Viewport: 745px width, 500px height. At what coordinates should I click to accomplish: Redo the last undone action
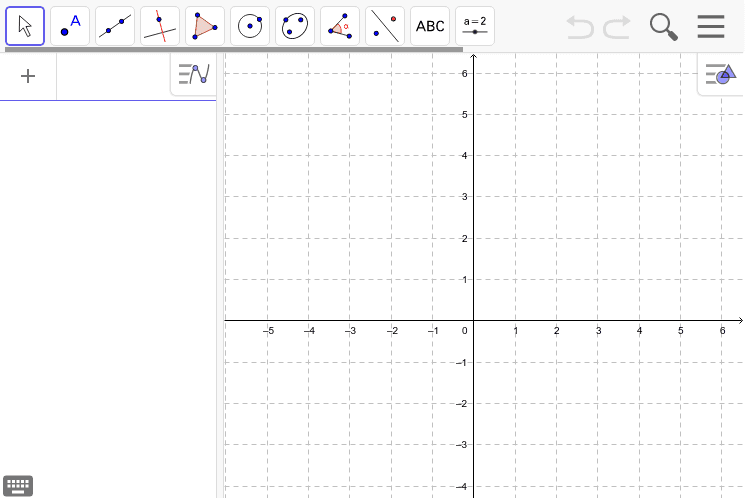pos(617,27)
